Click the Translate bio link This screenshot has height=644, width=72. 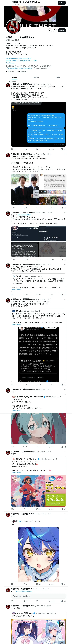[x=10, y=63]
